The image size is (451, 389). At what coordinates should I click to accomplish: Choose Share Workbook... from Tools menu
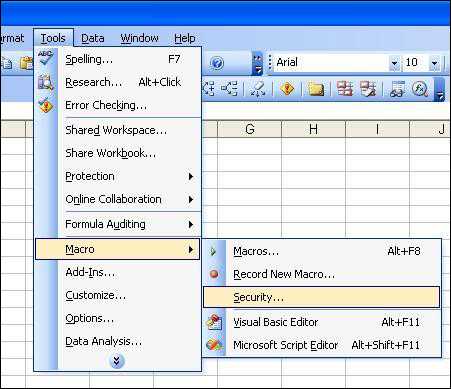118,153
